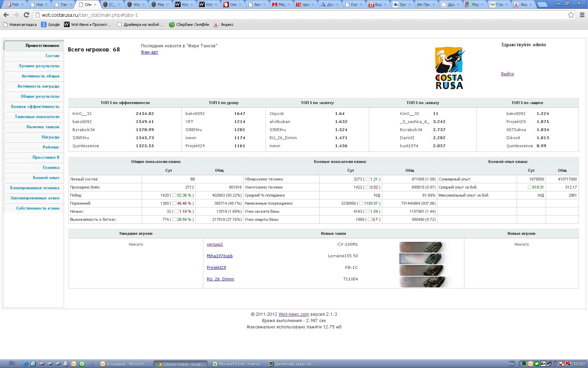Image resolution: width=588 pixels, height=368 pixels.
Task: Click the Wot-news.com footer link
Action: point(293,314)
